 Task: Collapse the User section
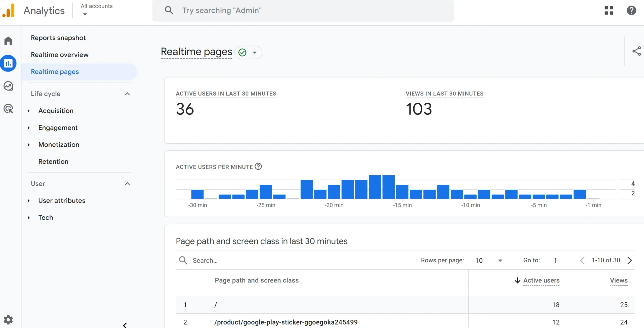pyautogui.click(x=127, y=184)
